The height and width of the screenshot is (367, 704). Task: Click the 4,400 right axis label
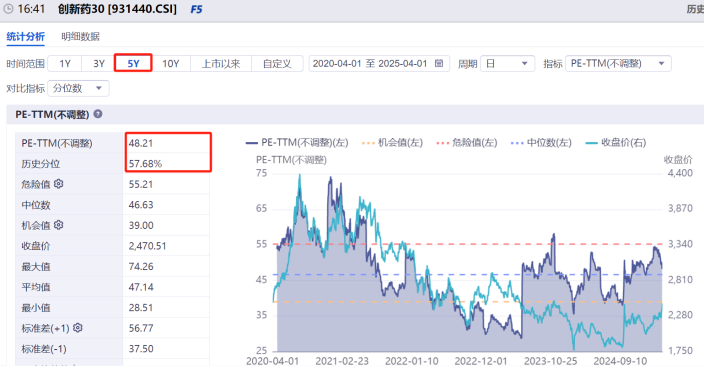click(680, 173)
